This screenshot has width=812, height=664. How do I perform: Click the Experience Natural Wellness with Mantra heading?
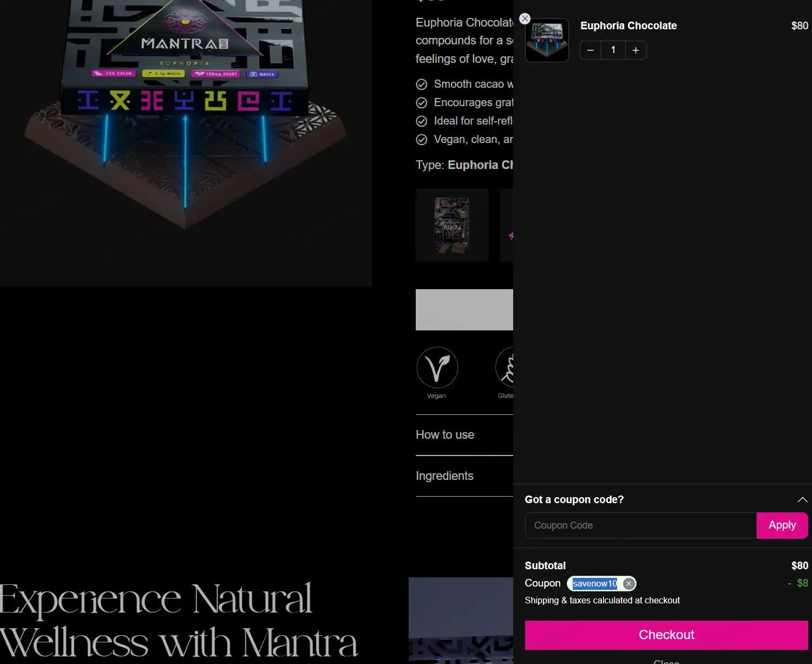coord(179,621)
